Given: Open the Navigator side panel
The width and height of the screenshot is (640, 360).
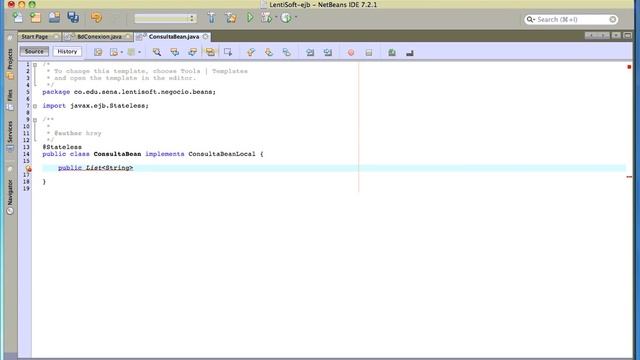Looking at the screenshot, I should [x=10, y=197].
